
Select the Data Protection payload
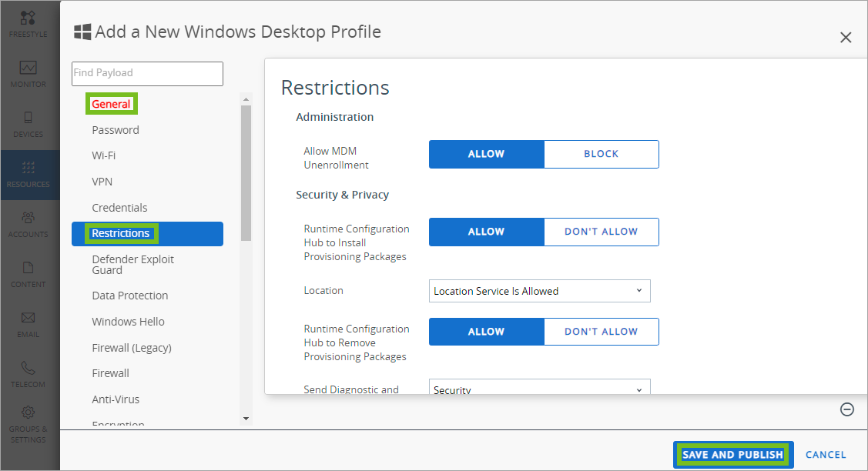click(129, 296)
